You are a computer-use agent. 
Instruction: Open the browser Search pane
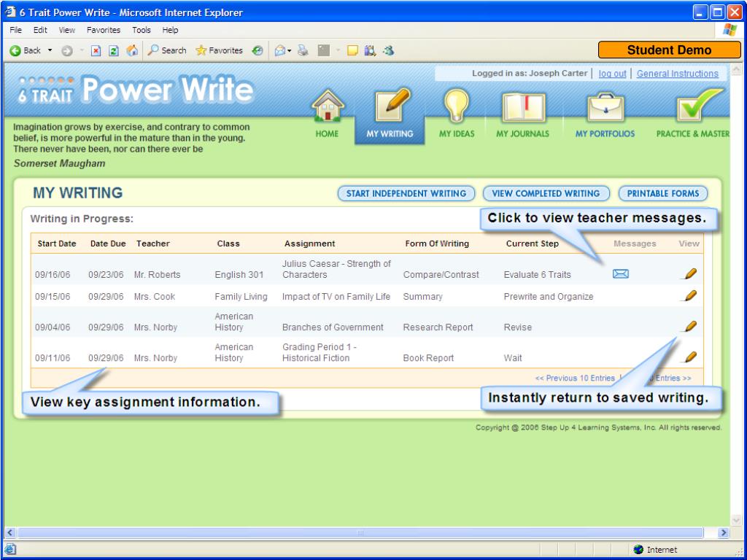click(167, 50)
